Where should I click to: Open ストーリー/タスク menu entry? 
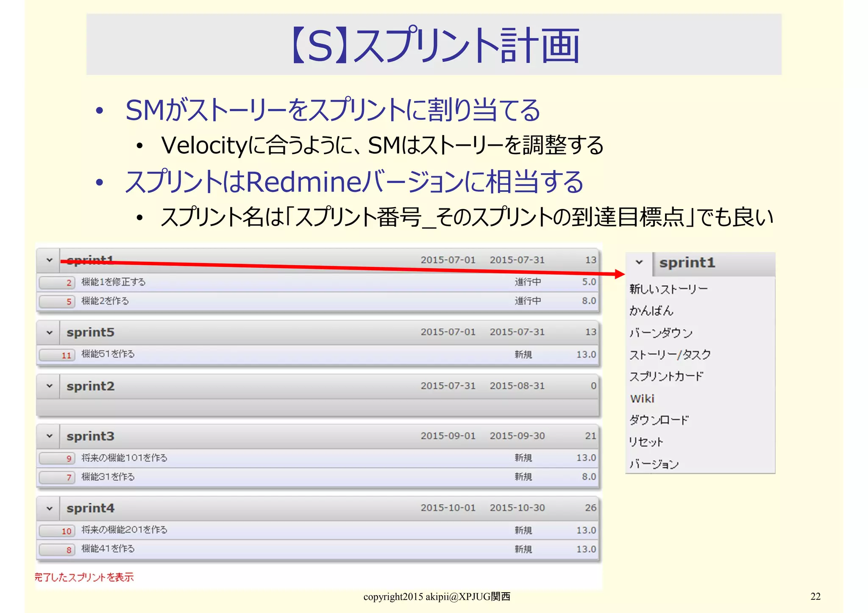(670, 355)
